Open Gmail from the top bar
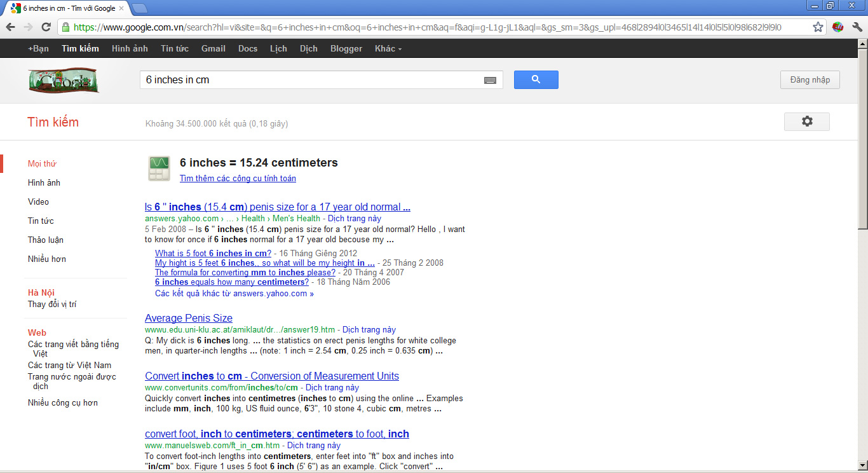Screen dimensions: 868x473 pos(214,48)
